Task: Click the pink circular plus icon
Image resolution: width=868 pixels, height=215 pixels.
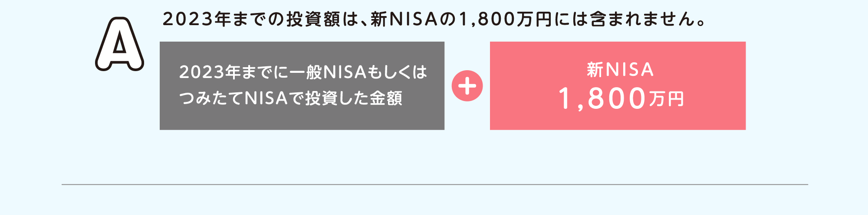Action: (x=467, y=86)
